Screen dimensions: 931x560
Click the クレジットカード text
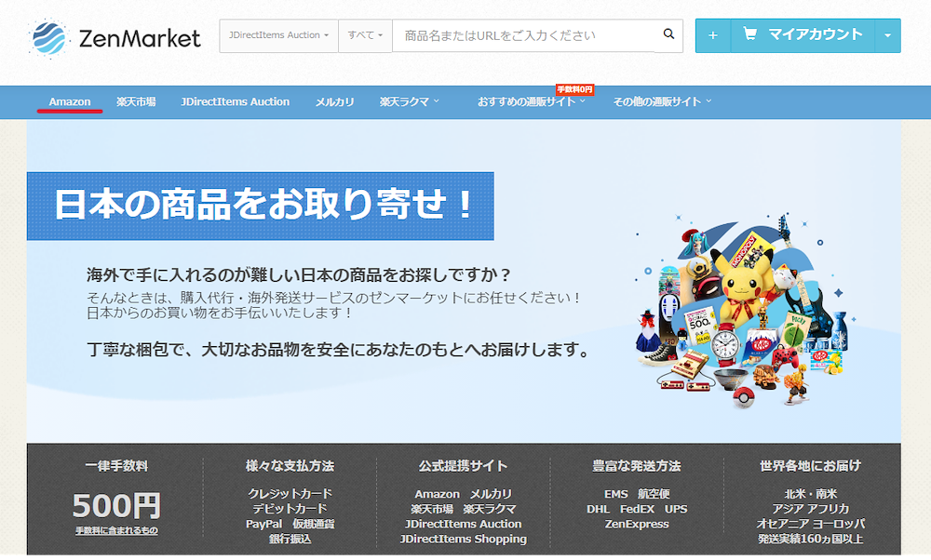coord(290,494)
